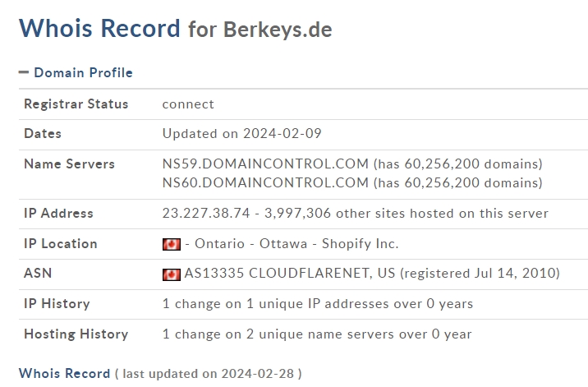Click the Hosting History change summary

[x=317, y=334]
